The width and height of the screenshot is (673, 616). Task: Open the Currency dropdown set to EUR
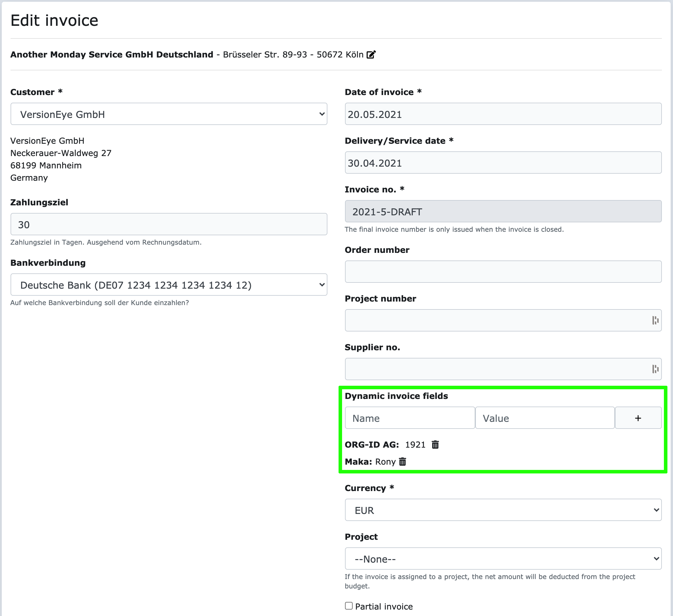tap(503, 510)
